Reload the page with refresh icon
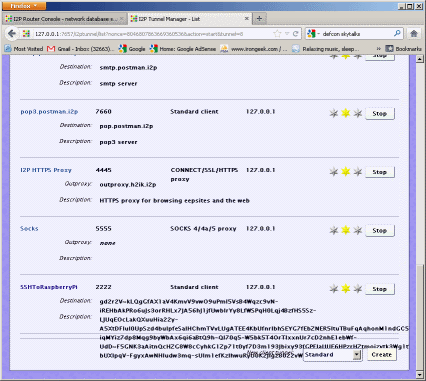 (295, 34)
